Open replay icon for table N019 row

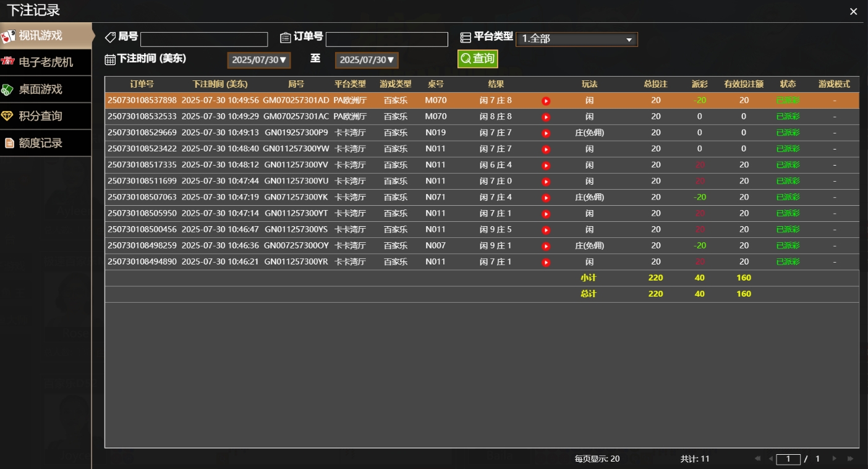coord(546,133)
